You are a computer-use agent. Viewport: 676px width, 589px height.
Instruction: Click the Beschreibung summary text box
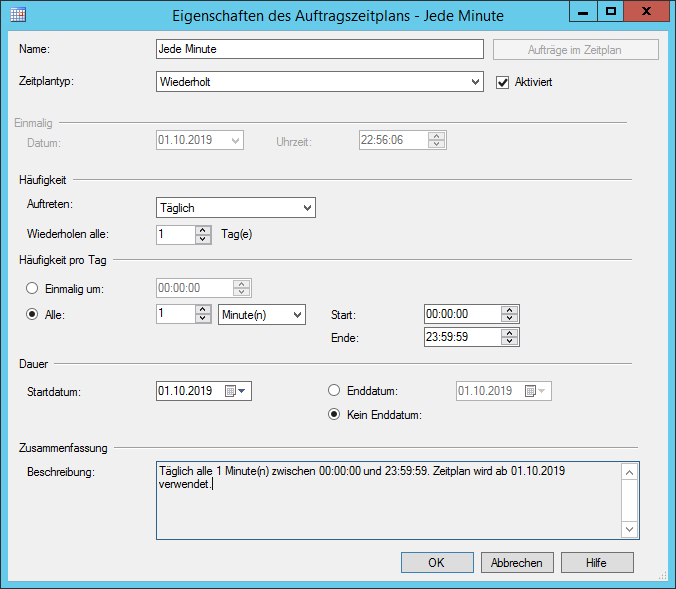pyautogui.click(x=388, y=500)
